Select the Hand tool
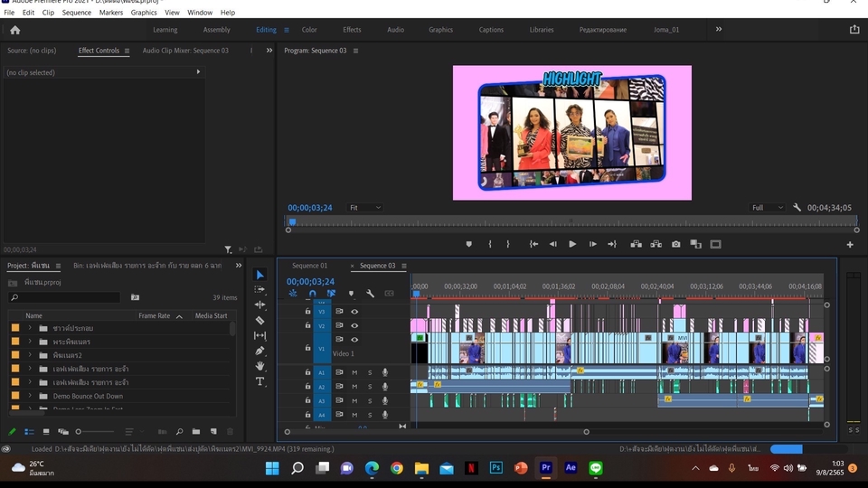The height and width of the screenshot is (488, 868). tap(259, 366)
